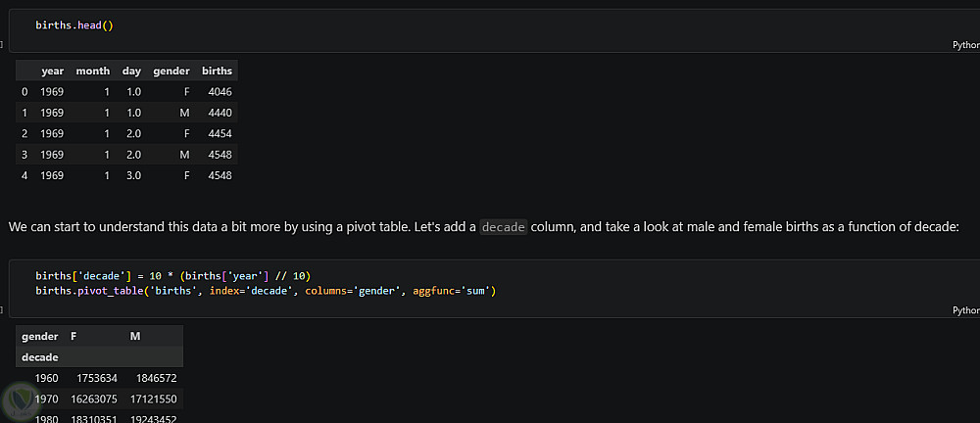This screenshot has height=423, width=980.
Task: Click the Python language label of first cell
Action: tap(965, 45)
